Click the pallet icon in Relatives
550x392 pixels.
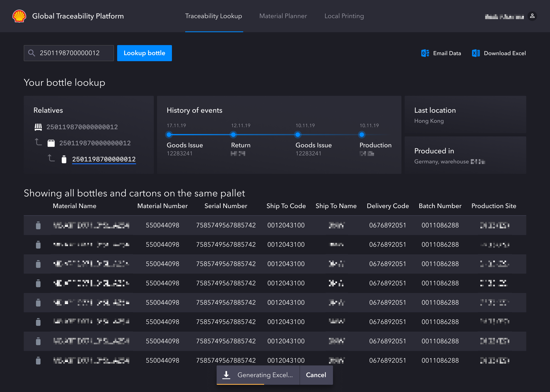coord(38,127)
